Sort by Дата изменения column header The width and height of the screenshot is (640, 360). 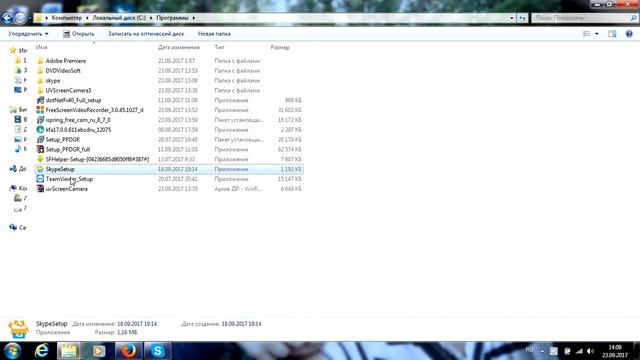point(179,47)
